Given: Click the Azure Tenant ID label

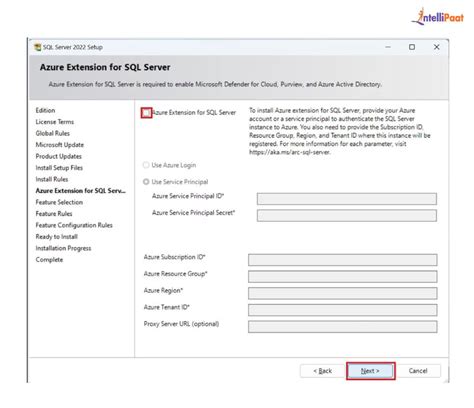Looking at the screenshot, I should 166,307.
